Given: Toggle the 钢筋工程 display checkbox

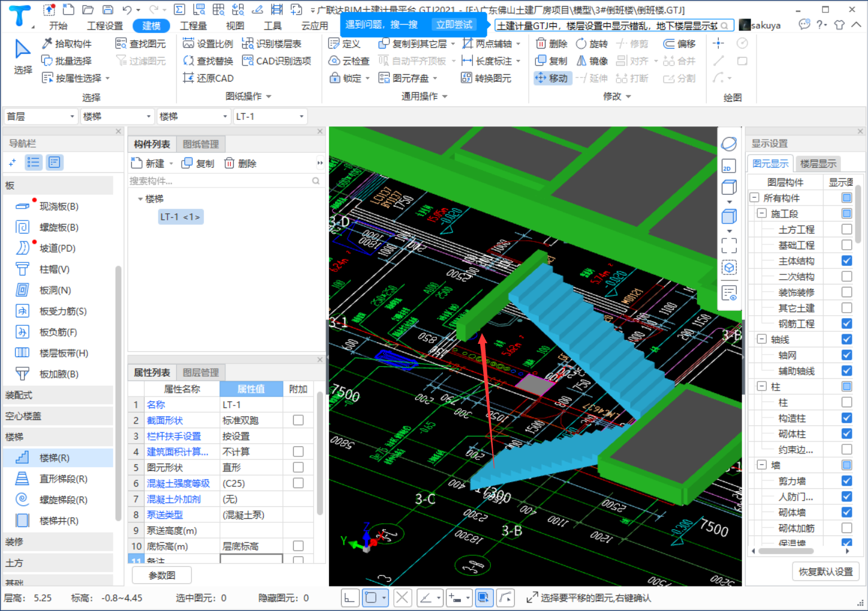Looking at the screenshot, I should 846,323.
